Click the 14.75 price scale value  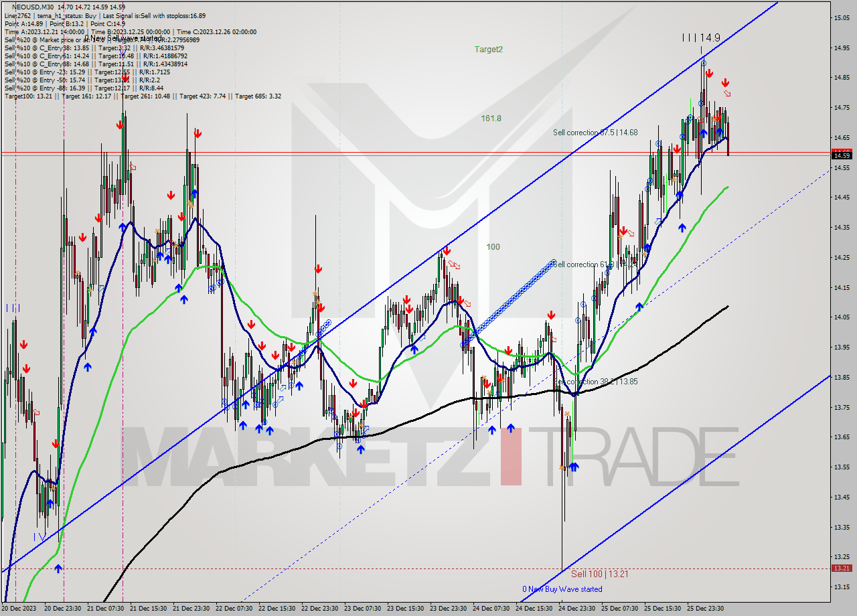(x=842, y=107)
